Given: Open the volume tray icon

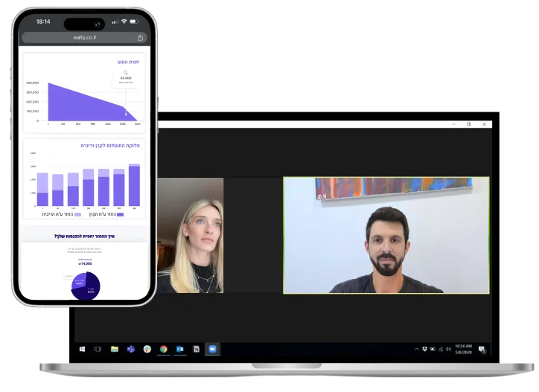Looking at the screenshot, I should pos(448,349).
